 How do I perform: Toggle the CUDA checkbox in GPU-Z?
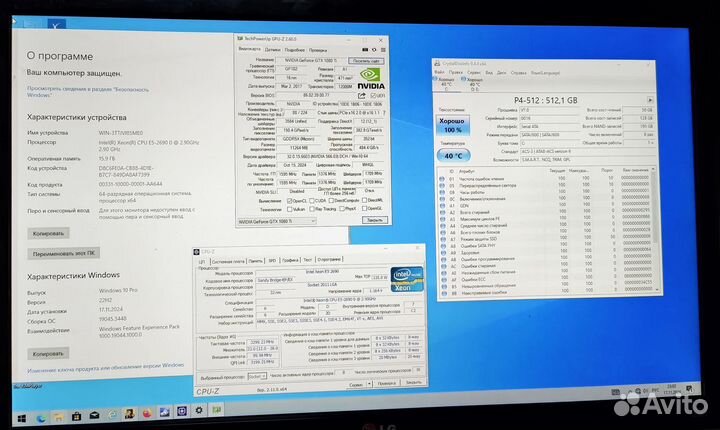(x=312, y=201)
